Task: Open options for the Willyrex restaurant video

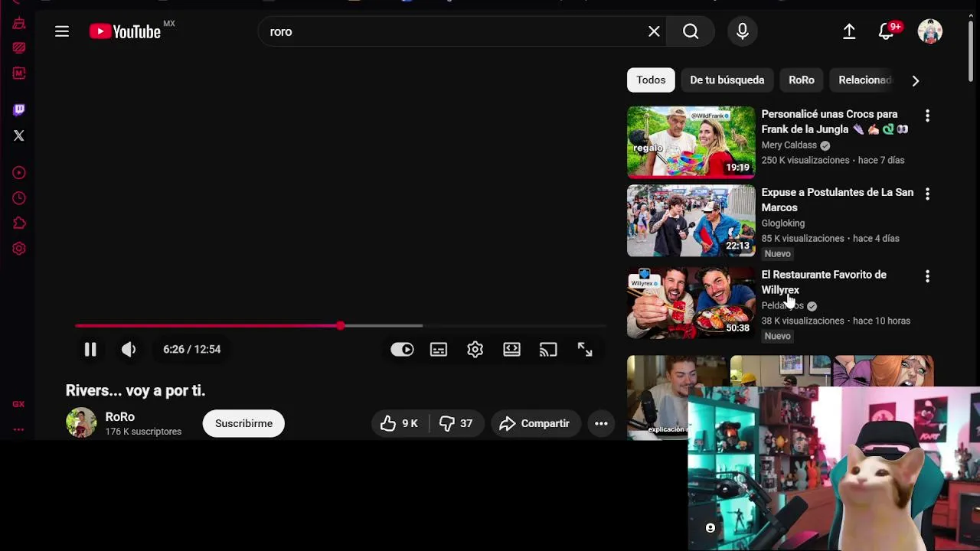Action: 927,276
